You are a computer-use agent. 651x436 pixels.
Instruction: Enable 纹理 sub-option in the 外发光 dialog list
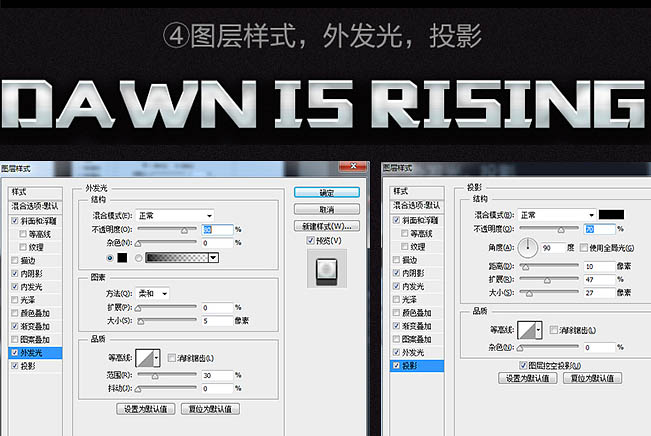click(x=23, y=247)
